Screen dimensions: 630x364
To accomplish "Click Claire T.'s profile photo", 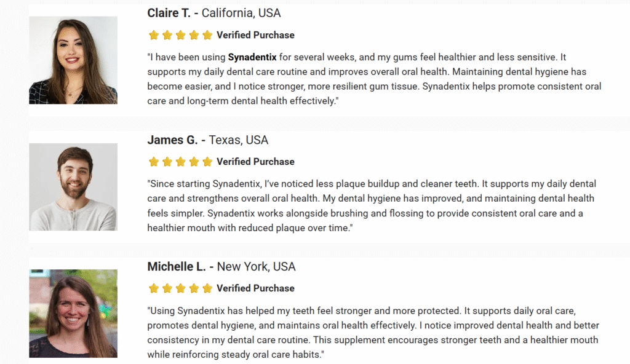I will (x=73, y=60).
